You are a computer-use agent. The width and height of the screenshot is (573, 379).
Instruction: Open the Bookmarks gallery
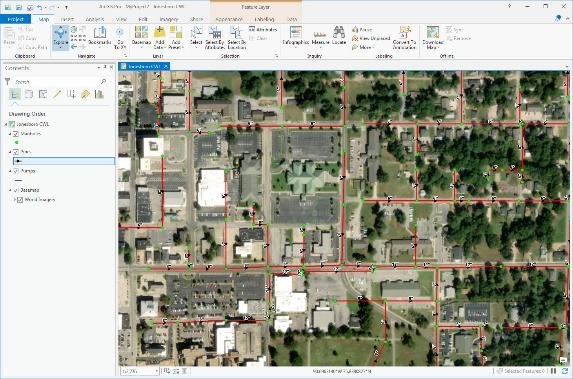click(99, 37)
